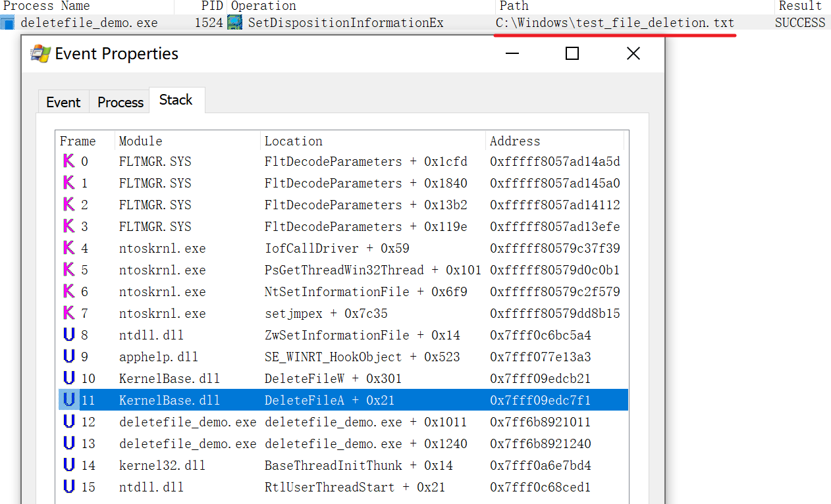Click the kernel-mode K icon for frame 0
Viewport: 831px width, 504px height.
click(x=68, y=161)
